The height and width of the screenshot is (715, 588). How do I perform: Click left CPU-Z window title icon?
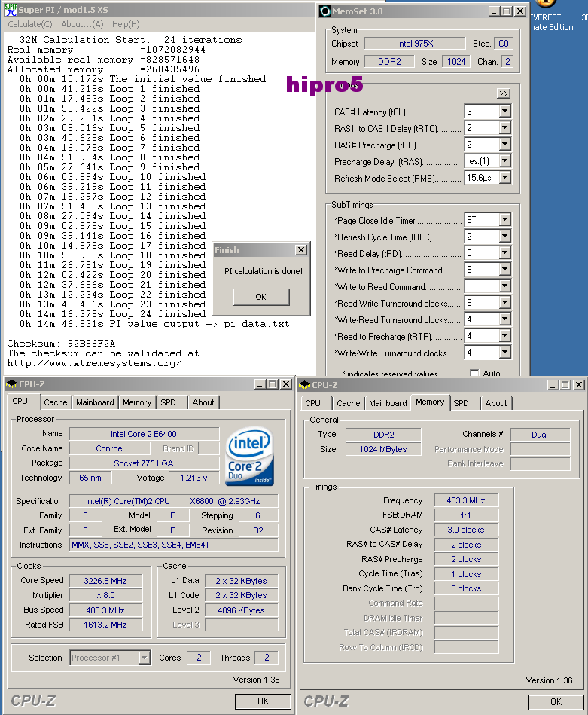click(12, 384)
